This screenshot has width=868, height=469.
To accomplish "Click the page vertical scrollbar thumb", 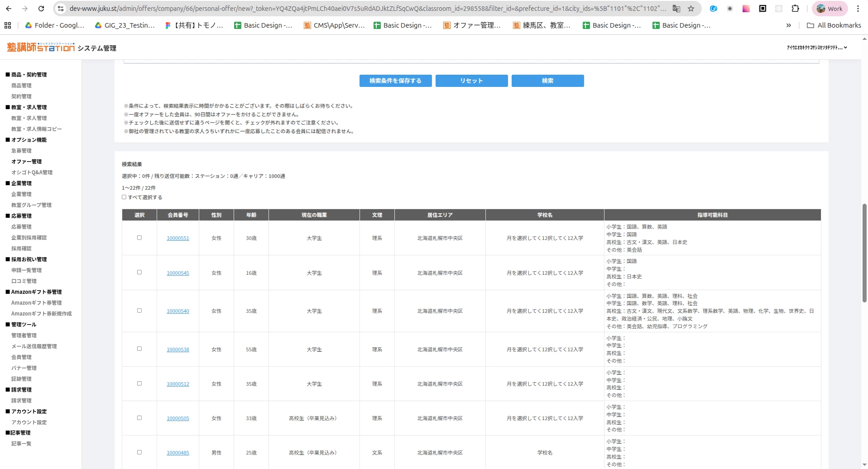I will 864,254.
